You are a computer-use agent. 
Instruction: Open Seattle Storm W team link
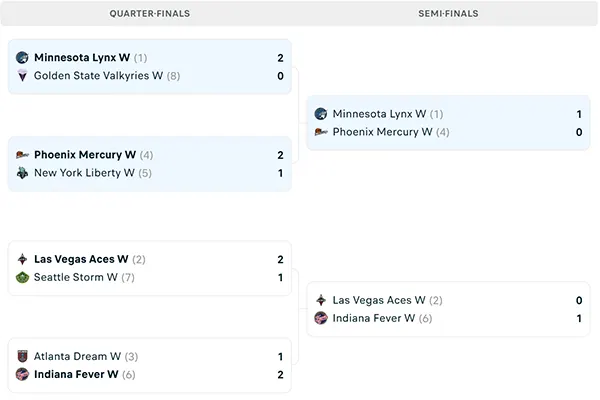tap(76, 277)
